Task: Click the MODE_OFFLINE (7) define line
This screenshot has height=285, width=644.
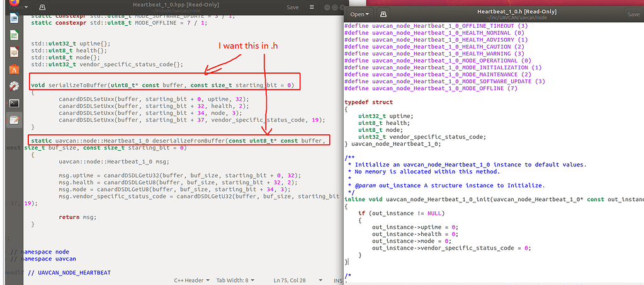Action: (431, 88)
